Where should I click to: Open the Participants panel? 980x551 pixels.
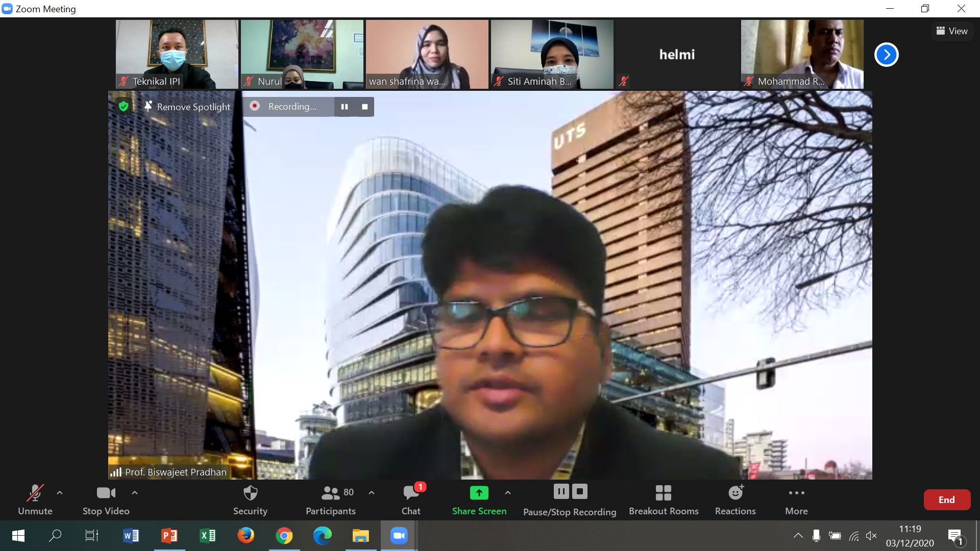click(x=330, y=499)
